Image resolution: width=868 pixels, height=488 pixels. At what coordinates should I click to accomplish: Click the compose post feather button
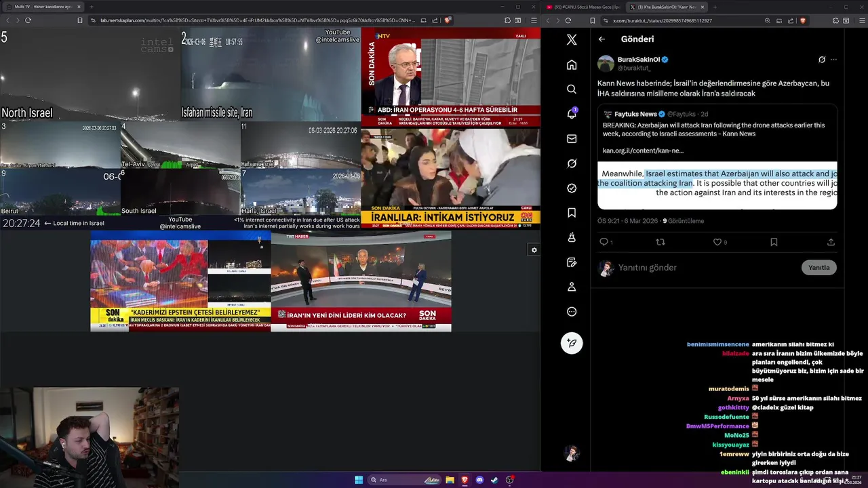[x=572, y=343]
